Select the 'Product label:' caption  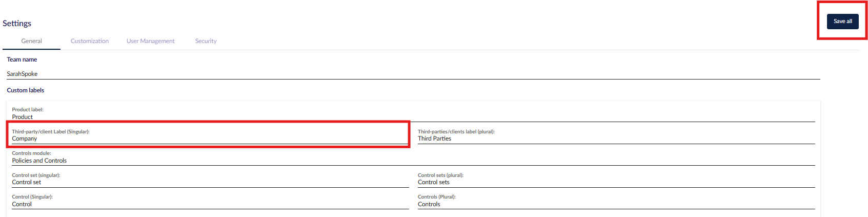(28, 110)
